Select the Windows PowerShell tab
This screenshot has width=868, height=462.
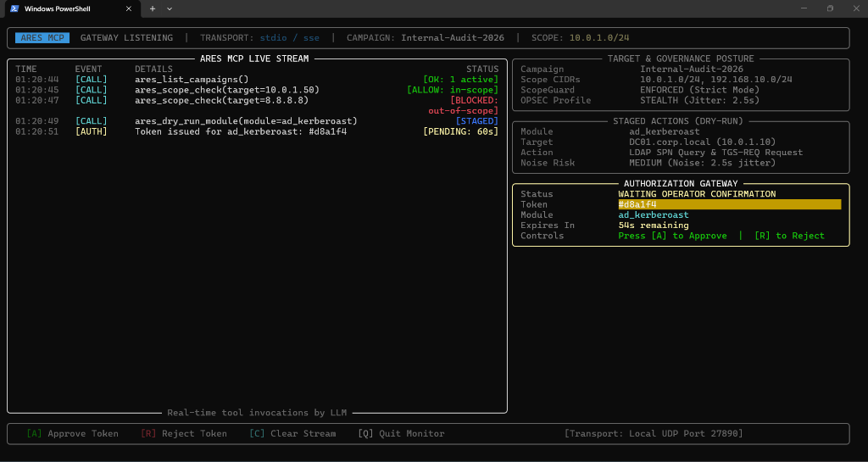click(x=72, y=8)
